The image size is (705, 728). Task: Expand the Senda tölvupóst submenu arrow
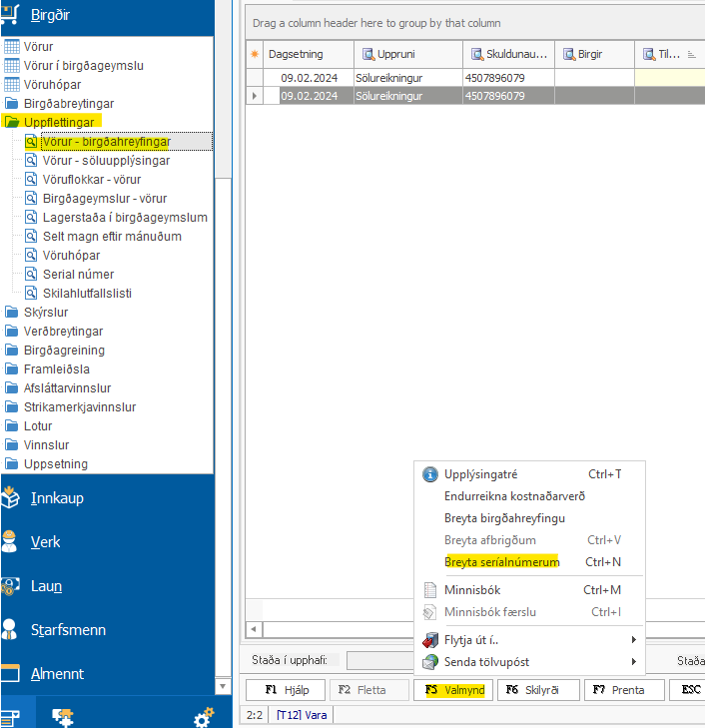tap(633, 662)
